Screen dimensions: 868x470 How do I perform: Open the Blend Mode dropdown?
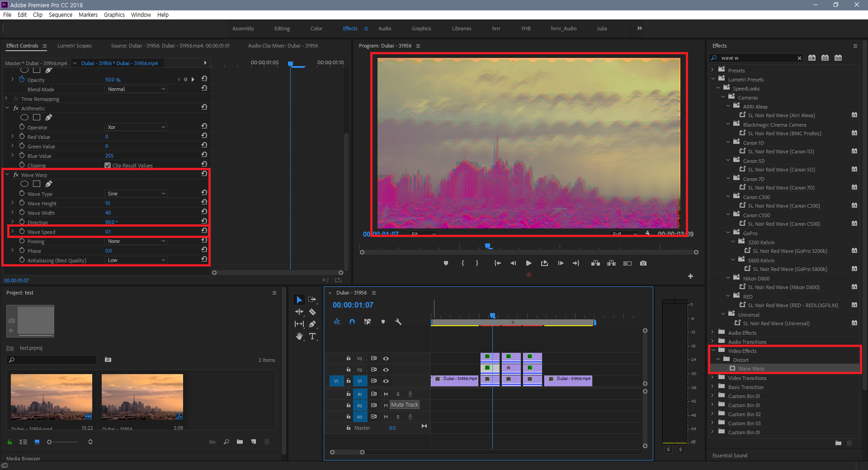coord(136,89)
